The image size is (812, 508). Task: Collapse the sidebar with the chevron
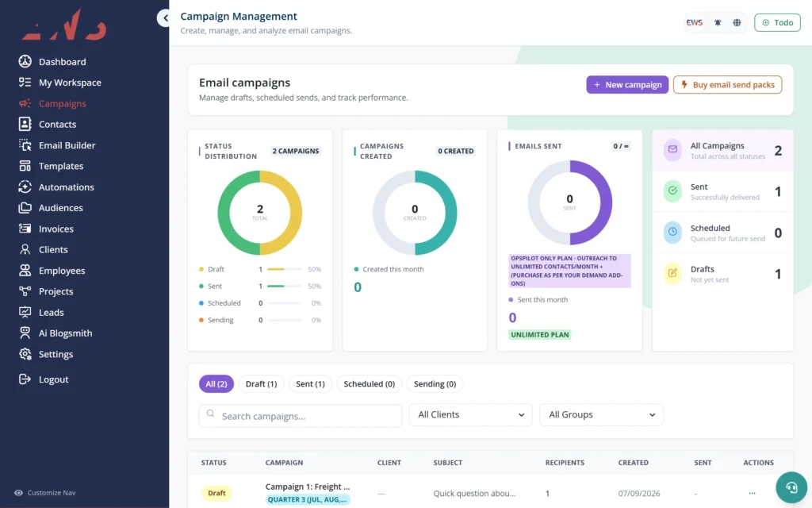pyautogui.click(x=165, y=18)
